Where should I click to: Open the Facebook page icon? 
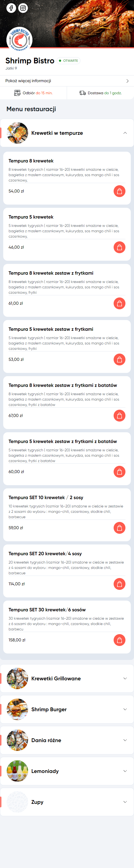[x=11, y=8]
